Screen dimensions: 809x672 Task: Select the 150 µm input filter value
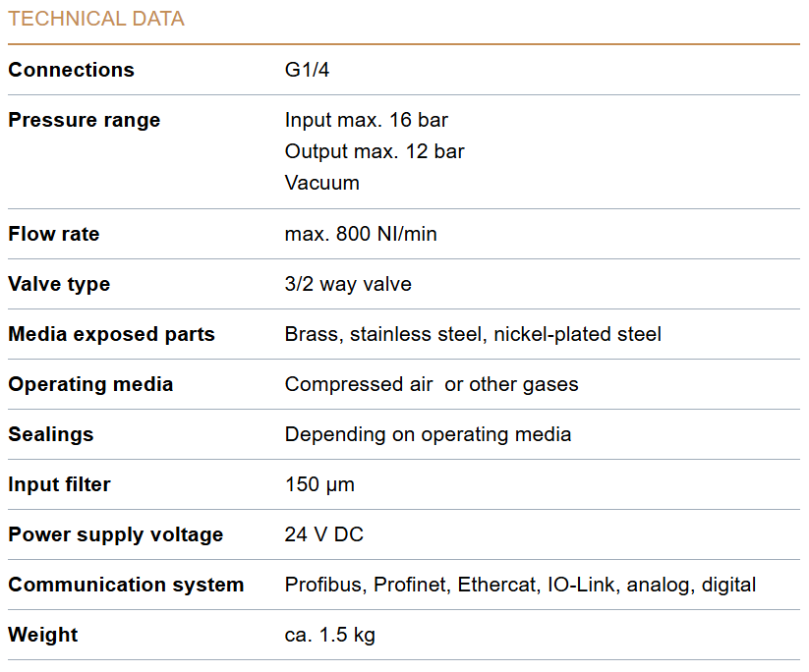[319, 484]
